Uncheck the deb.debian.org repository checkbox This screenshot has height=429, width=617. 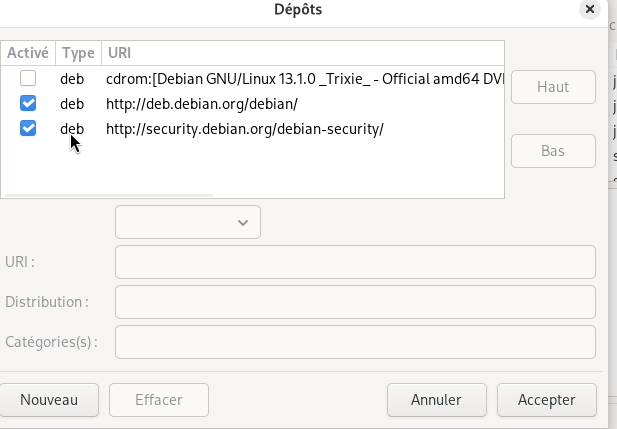coord(28,103)
